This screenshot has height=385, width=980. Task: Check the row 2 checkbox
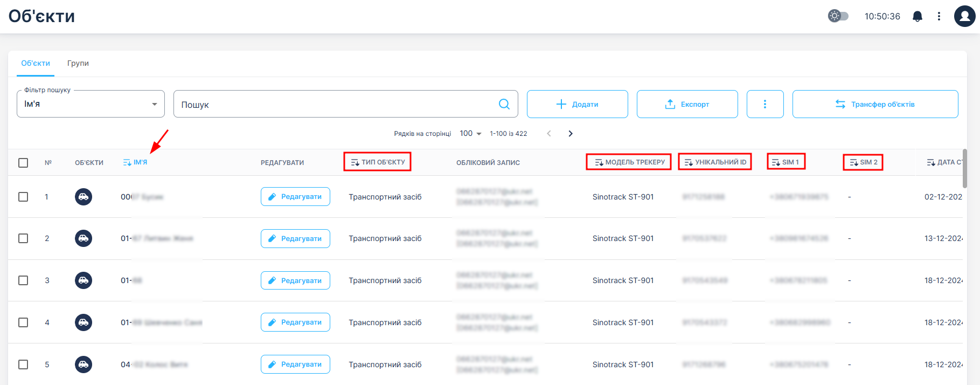click(x=23, y=238)
